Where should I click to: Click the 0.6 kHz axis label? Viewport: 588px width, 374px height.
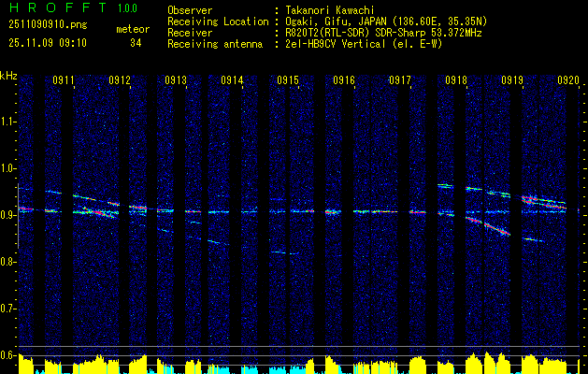pos(8,355)
